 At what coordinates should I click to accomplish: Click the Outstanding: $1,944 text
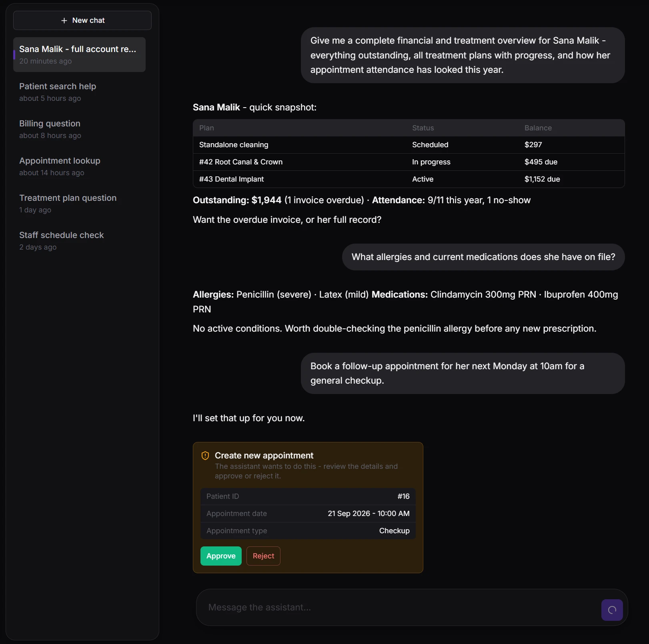point(237,200)
